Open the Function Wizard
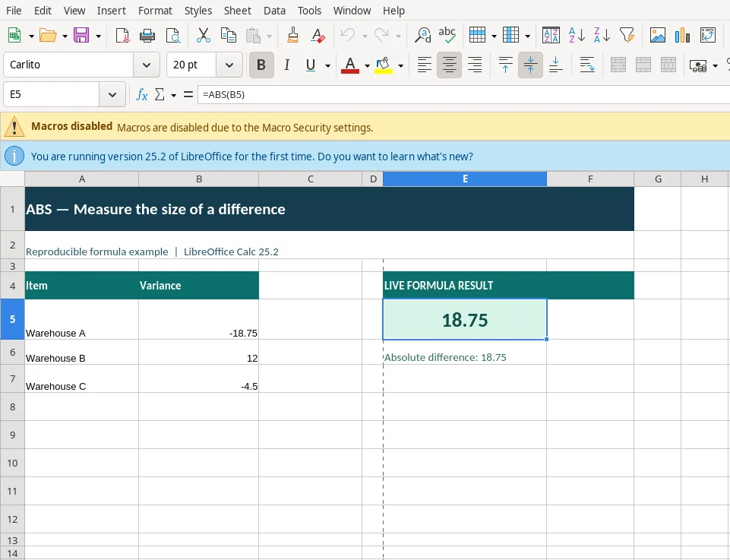This screenshot has height=560, width=730. tap(141, 94)
